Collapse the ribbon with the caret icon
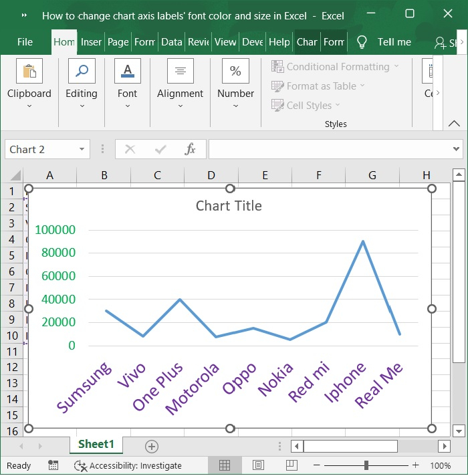This screenshot has height=476, width=468. (454, 123)
